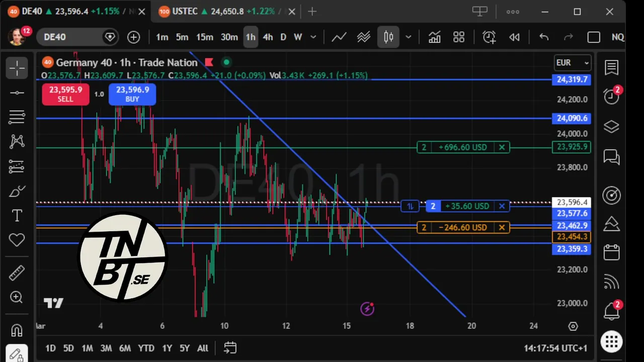Image resolution: width=644 pixels, height=362 pixels.
Task: Open the apps grid menu
Action: click(x=611, y=342)
